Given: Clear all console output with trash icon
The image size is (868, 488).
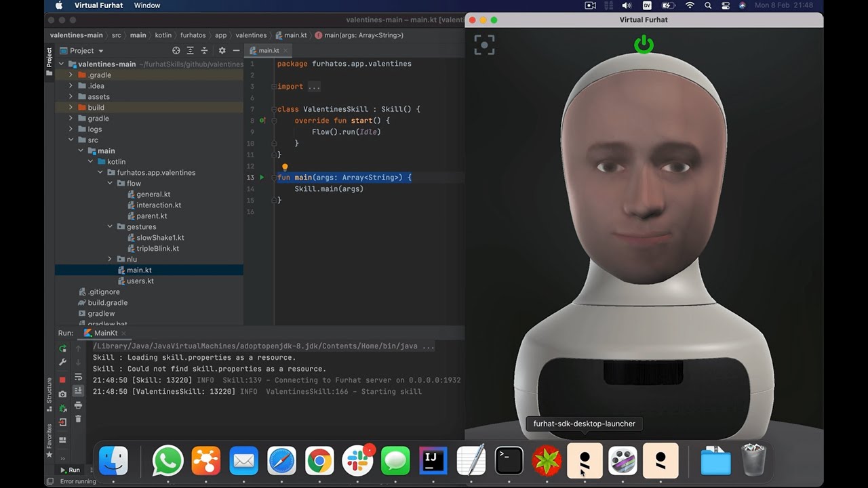Looking at the screenshot, I should click(78, 420).
